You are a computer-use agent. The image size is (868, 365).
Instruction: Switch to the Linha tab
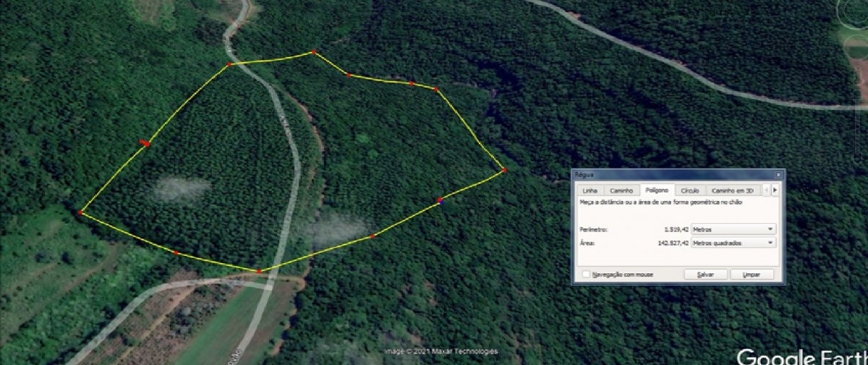(x=590, y=191)
